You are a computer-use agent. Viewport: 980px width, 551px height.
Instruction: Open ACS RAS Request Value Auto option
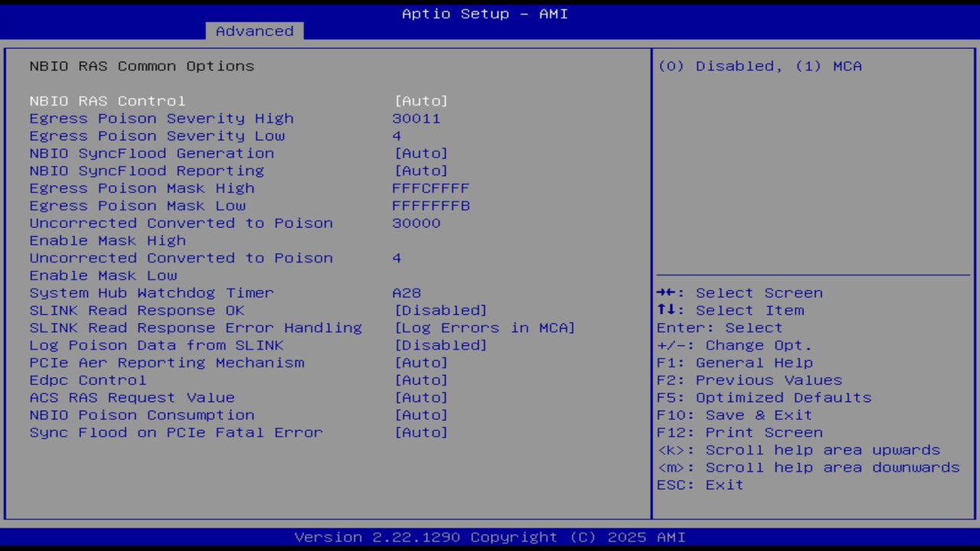421,398
